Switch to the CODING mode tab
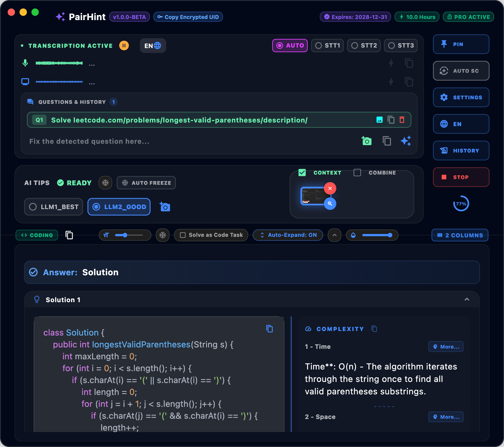Image resolution: width=504 pixels, height=447 pixels. (x=37, y=235)
